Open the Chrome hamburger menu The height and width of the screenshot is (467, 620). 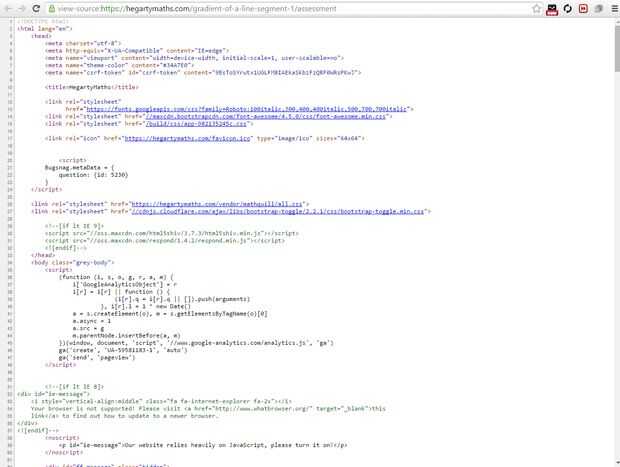614,8
